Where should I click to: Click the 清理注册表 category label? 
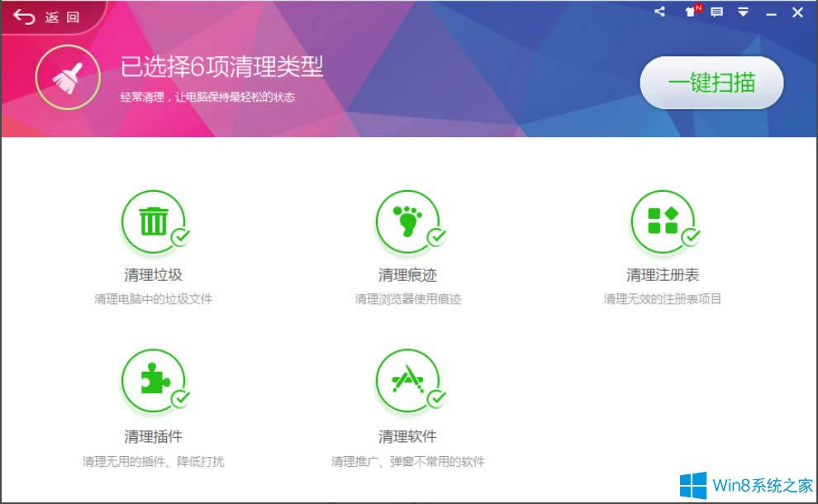662,273
